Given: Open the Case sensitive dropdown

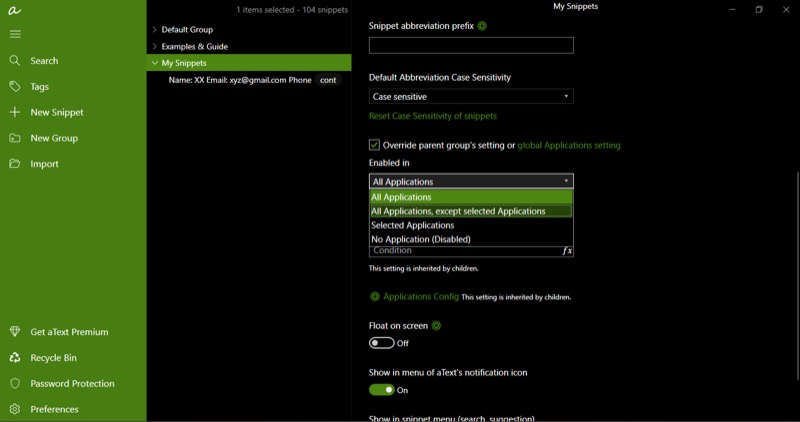Looking at the screenshot, I should pyautogui.click(x=471, y=96).
